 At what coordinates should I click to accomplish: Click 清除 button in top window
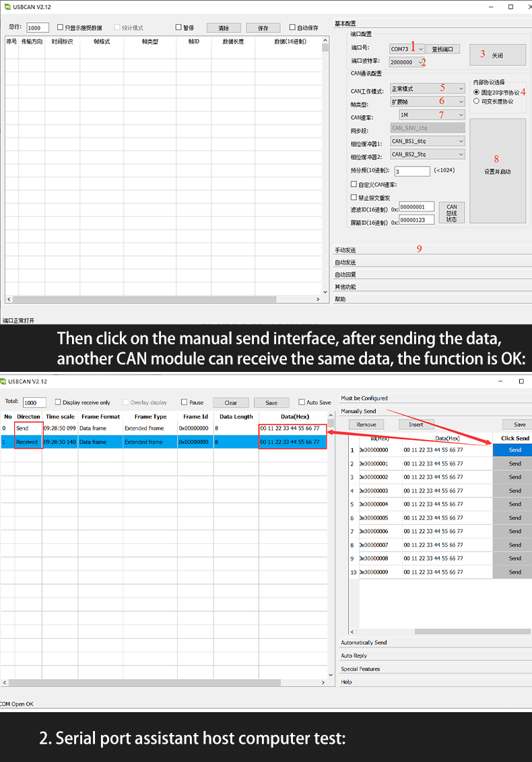224,28
